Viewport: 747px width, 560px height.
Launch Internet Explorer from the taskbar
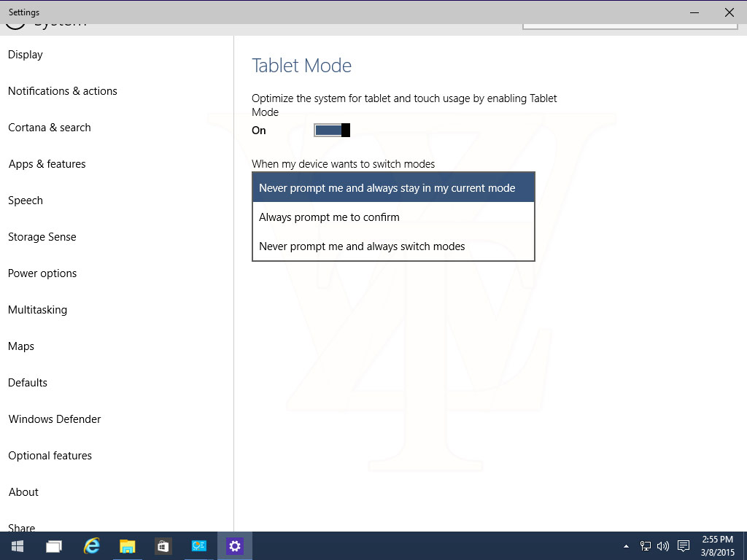[91, 545]
